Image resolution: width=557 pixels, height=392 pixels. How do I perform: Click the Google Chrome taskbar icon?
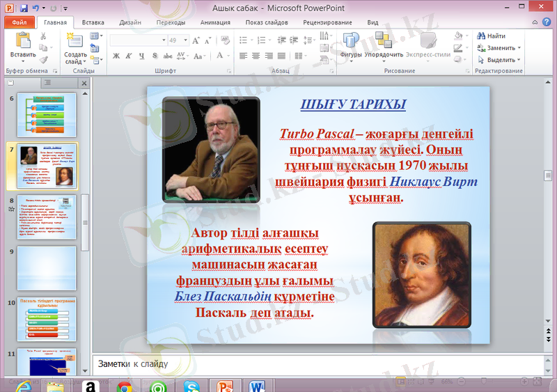pyautogui.click(x=125, y=386)
